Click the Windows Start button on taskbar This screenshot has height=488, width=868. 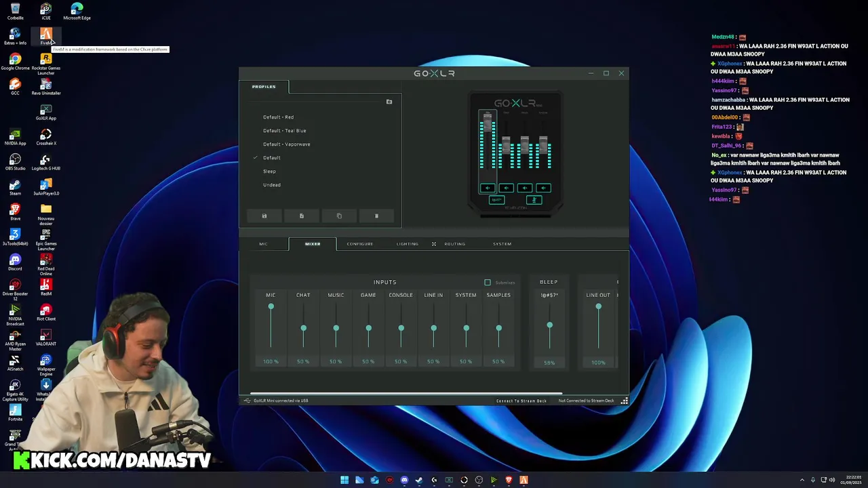[344, 480]
